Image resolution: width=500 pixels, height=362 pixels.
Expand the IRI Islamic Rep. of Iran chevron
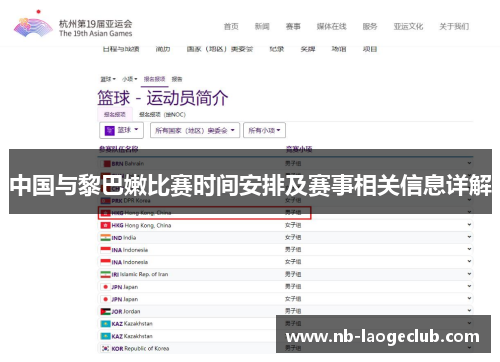[469, 274]
